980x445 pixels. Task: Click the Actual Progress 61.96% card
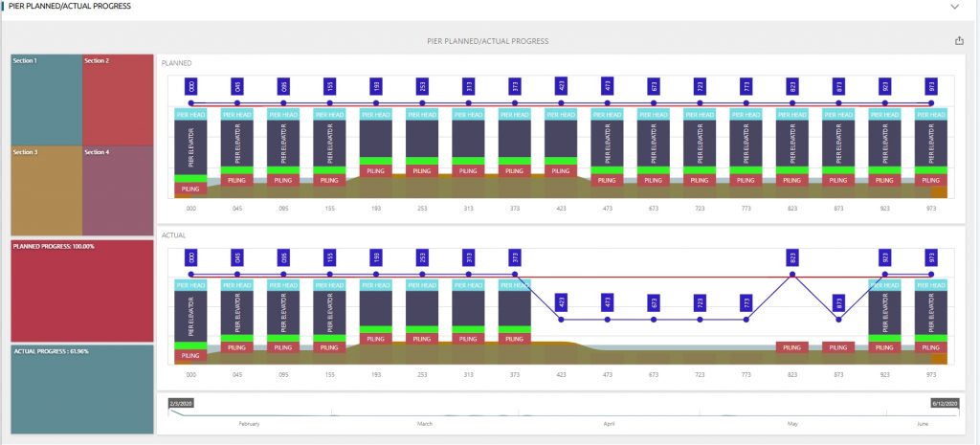click(81, 383)
